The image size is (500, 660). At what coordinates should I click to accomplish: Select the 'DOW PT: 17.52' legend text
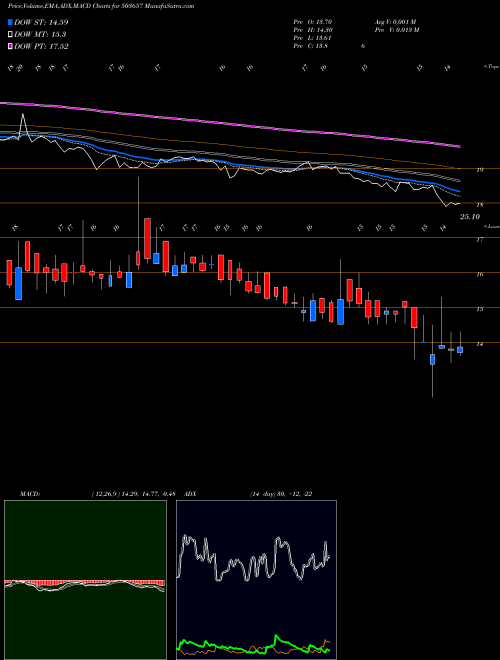point(41,46)
